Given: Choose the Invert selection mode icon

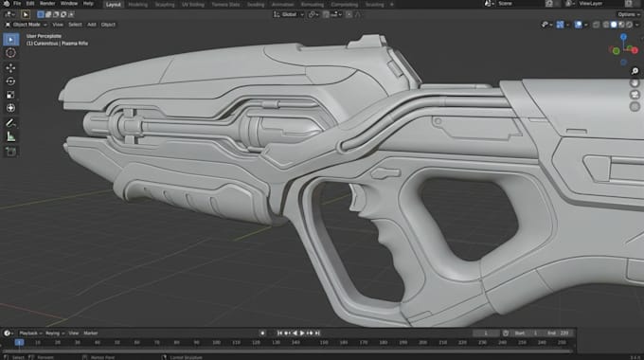Looking at the screenshot, I should pyautogui.click(x=63, y=14).
